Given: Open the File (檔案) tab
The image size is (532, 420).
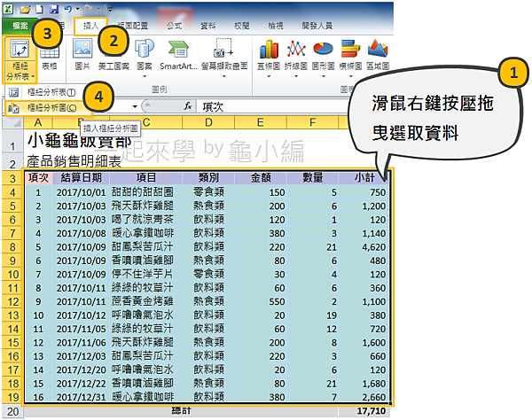Looking at the screenshot, I should (20, 26).
